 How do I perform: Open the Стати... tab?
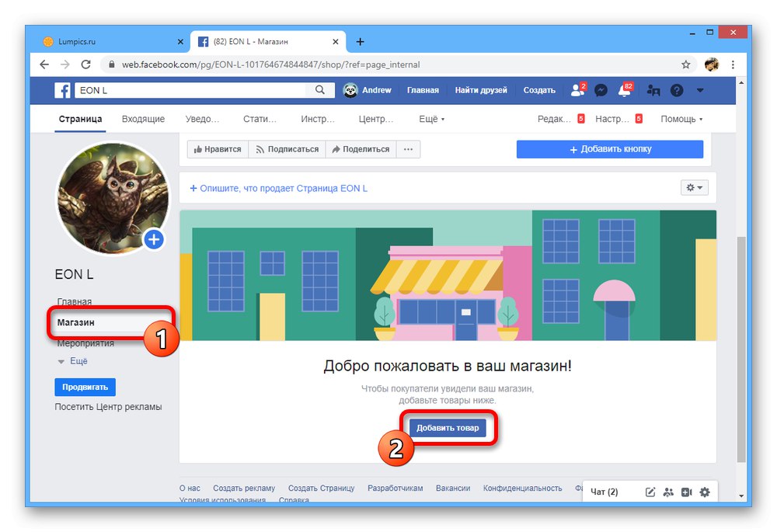(260, 119)
